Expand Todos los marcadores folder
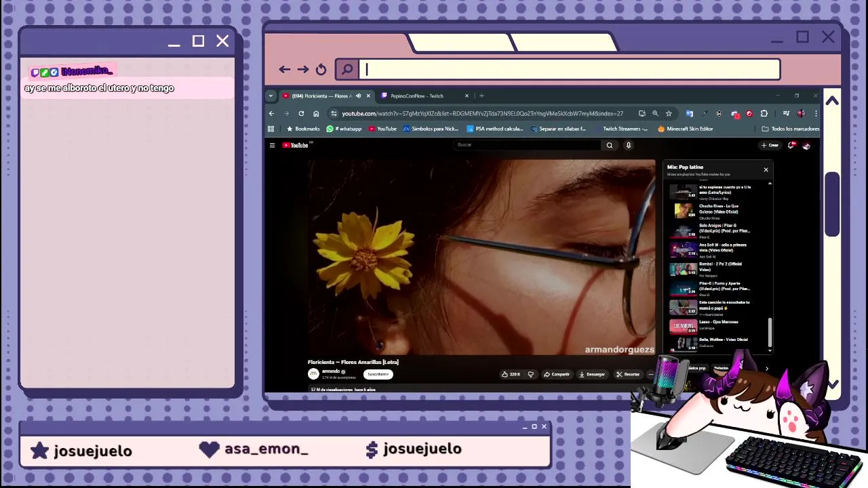The image size is (868, 488). tap(790, 129)
